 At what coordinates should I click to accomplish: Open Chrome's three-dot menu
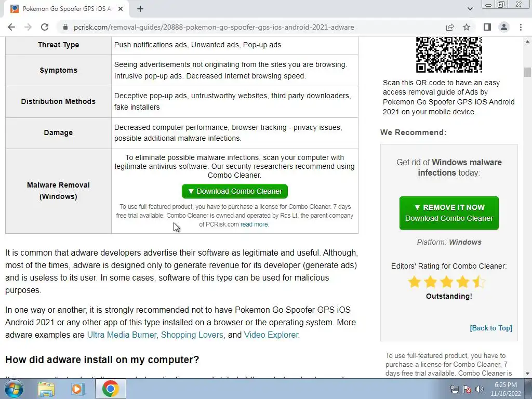521,27
